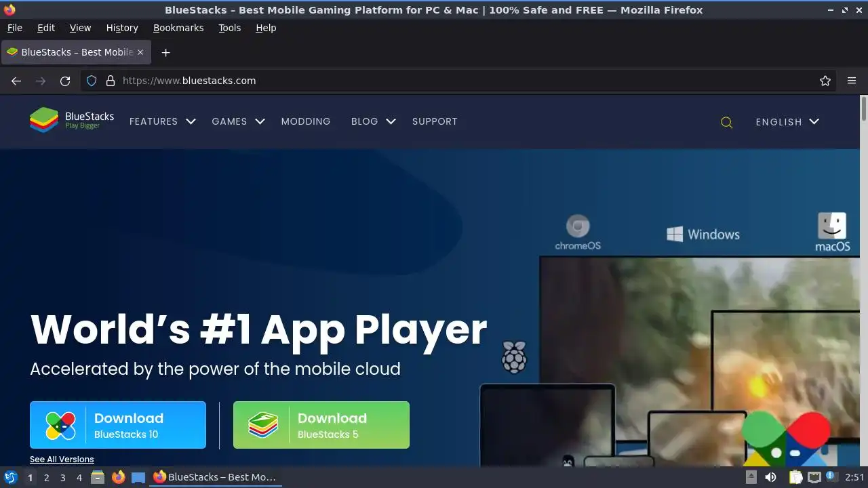Screen dimensions: 868x488
Task: Click the World's #1 App Player heading
Action: tap(258, 329)
